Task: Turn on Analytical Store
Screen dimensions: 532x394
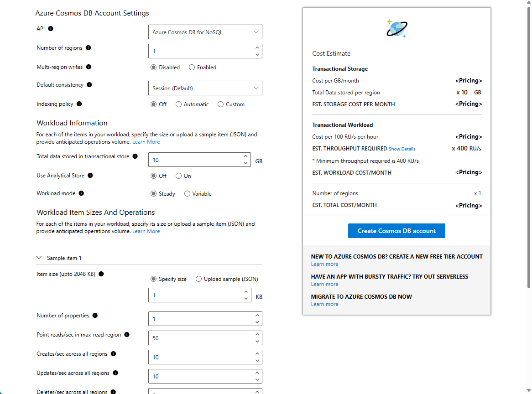Action: pyautogui.click(x=179, y=176)
